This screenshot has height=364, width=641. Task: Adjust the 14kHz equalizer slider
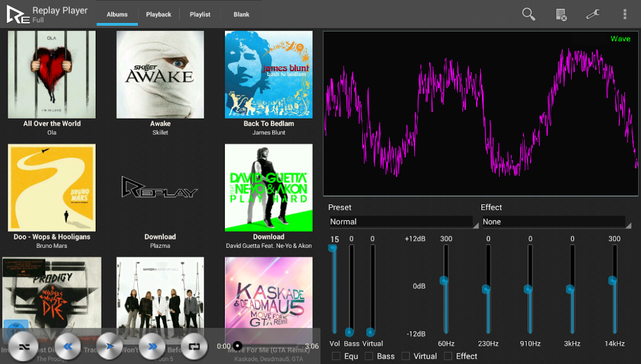click(x=614, y=289)
